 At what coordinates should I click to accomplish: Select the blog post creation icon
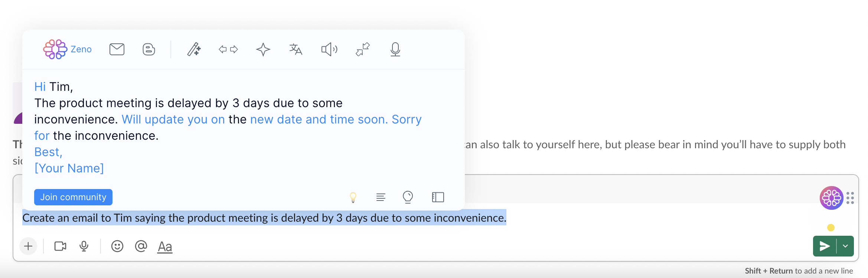(148, 49)
